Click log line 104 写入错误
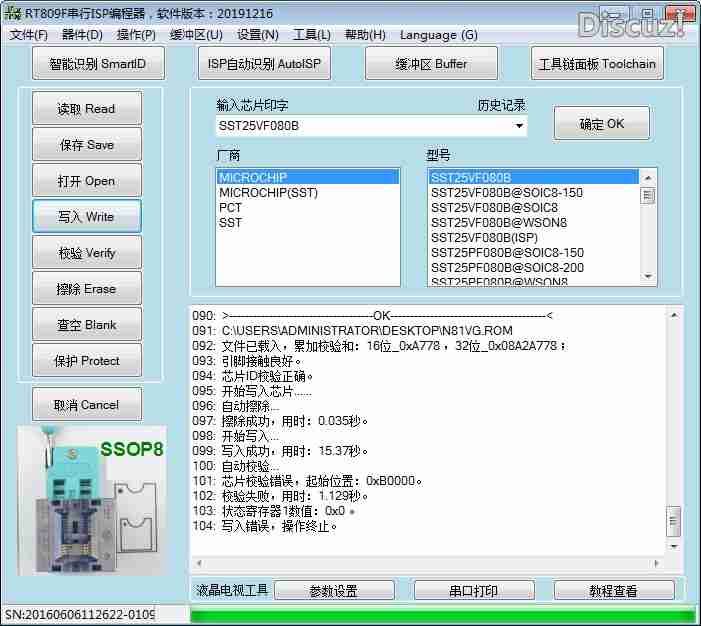701x626 pixels. 264,526
